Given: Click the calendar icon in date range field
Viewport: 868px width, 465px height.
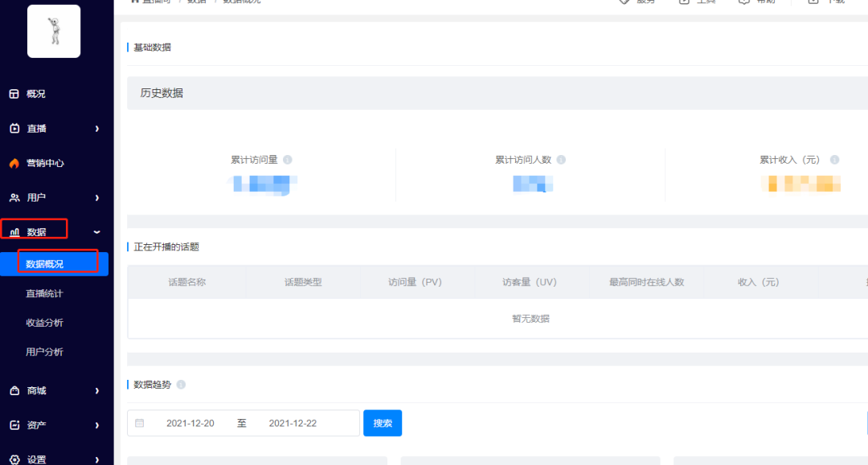Looking at the screenshot, I should tap(140, 423).
